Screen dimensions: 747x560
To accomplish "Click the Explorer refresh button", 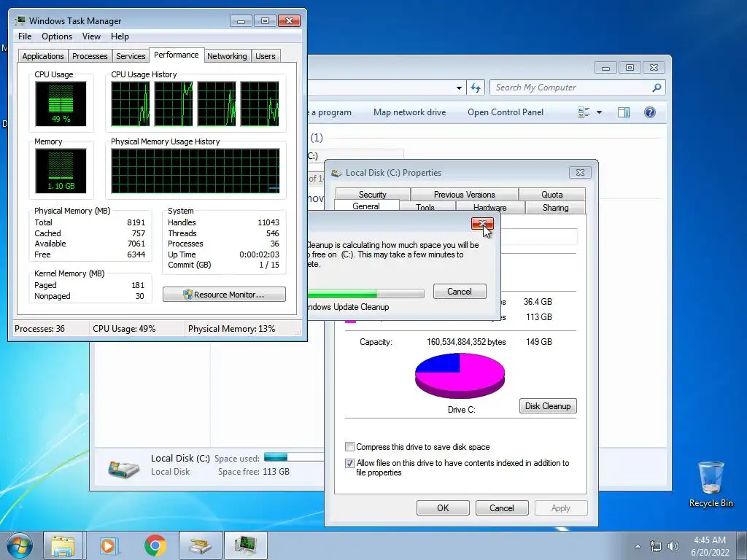I will (x=476, y=87).
